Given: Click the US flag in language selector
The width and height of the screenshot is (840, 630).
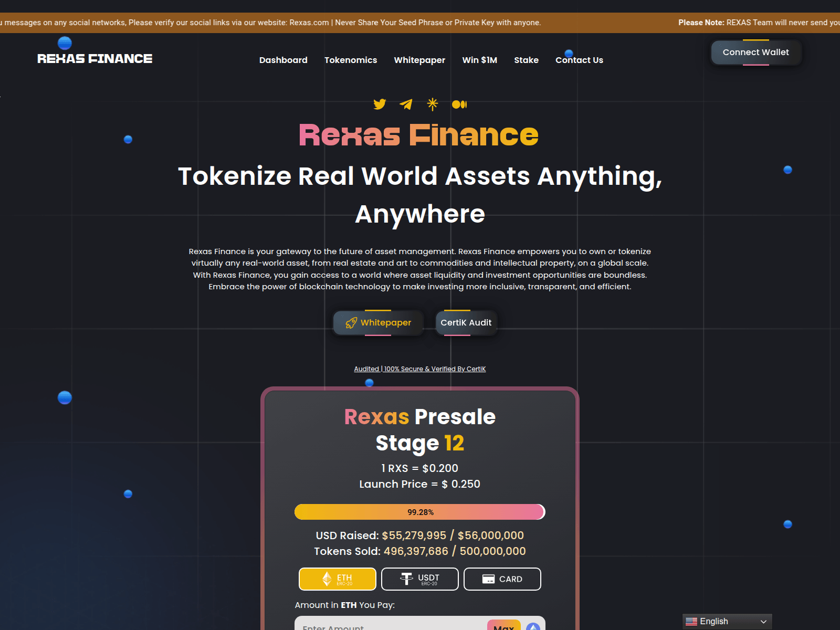Looking at the screenshot, I should 691,622.
